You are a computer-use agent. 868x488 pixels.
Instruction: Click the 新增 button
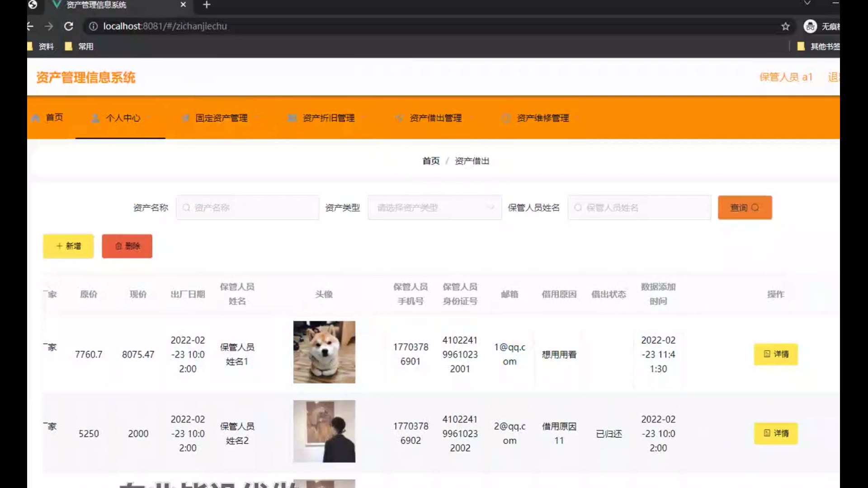(68, 246)
